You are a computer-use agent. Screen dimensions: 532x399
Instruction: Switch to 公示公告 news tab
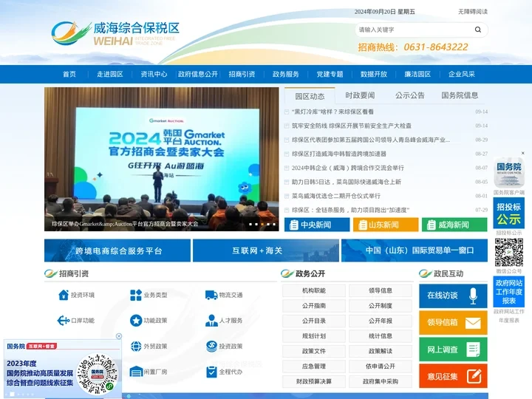410,95
